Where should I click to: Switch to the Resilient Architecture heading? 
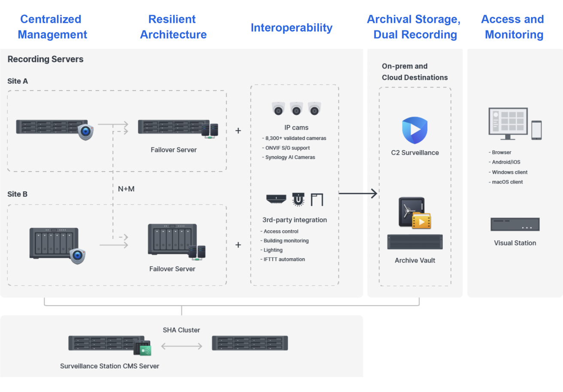(x=173, y=27)
